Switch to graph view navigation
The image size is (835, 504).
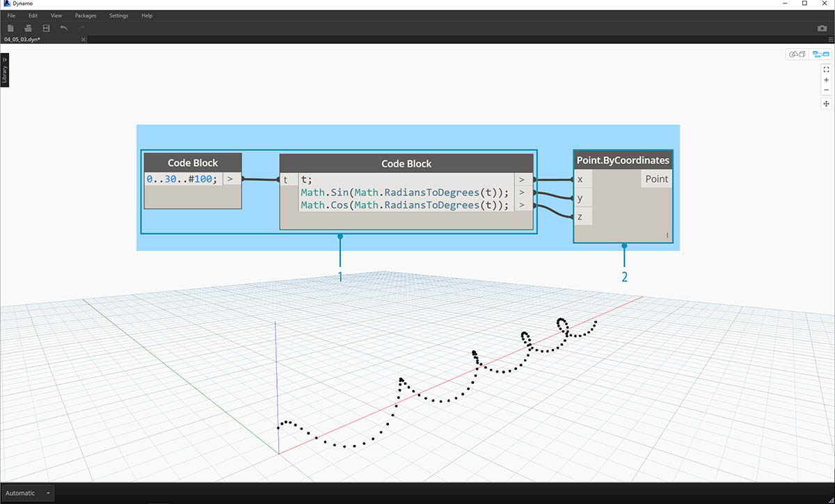(x=820, y=54)
